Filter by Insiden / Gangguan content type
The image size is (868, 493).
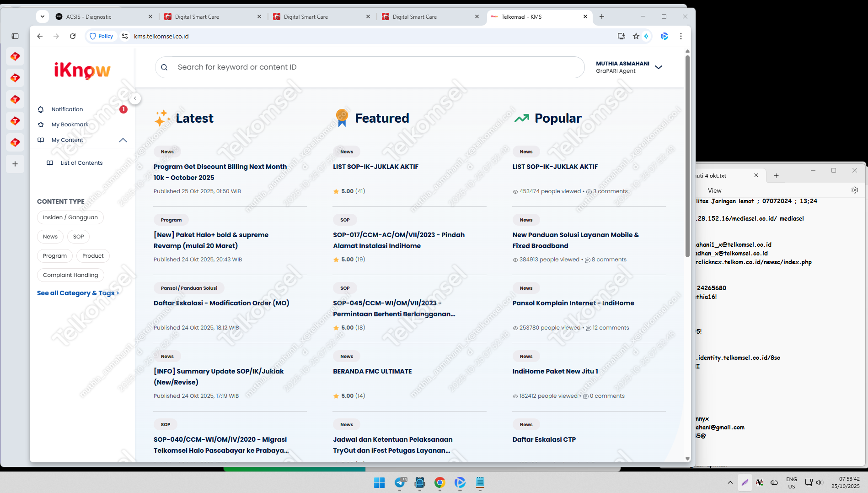[70, 217]
